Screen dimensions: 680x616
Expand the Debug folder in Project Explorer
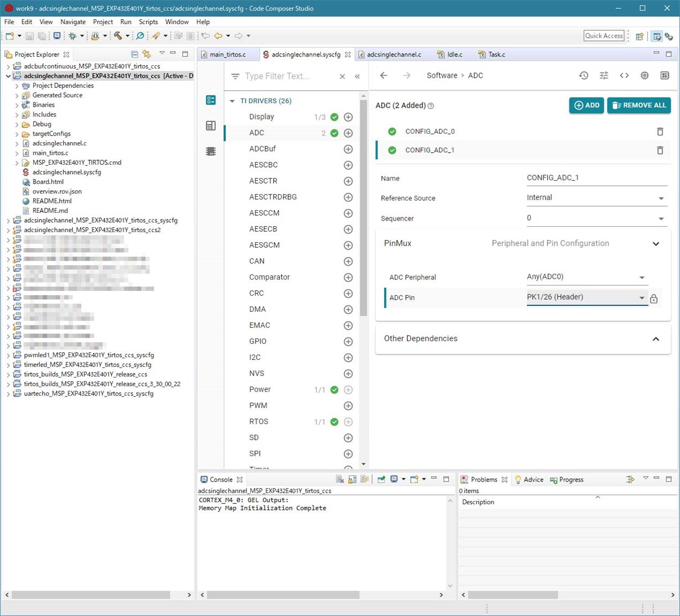(x=17, y=124)
